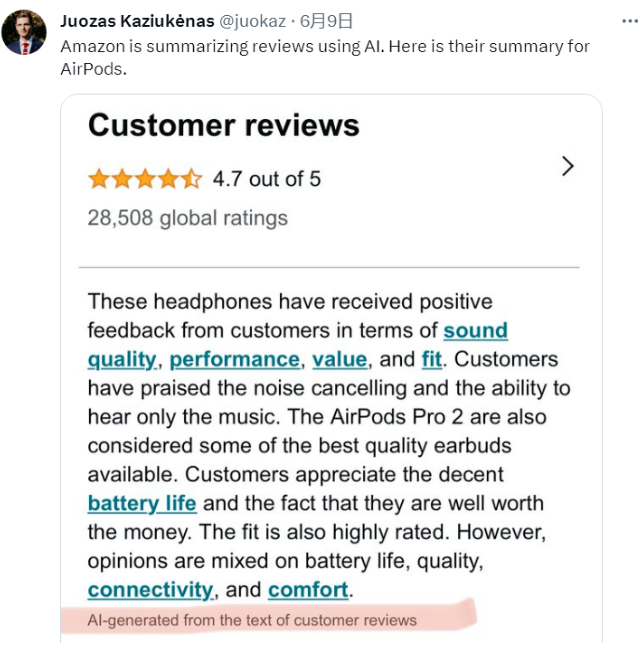Select the 'value' review link

(339, 360)
